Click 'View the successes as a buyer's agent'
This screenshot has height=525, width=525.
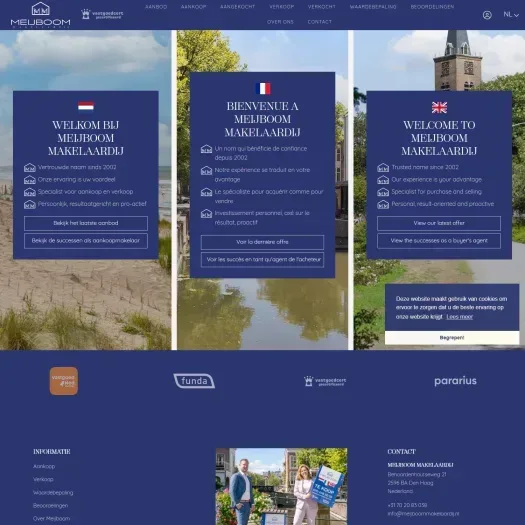tap(439, 241)
